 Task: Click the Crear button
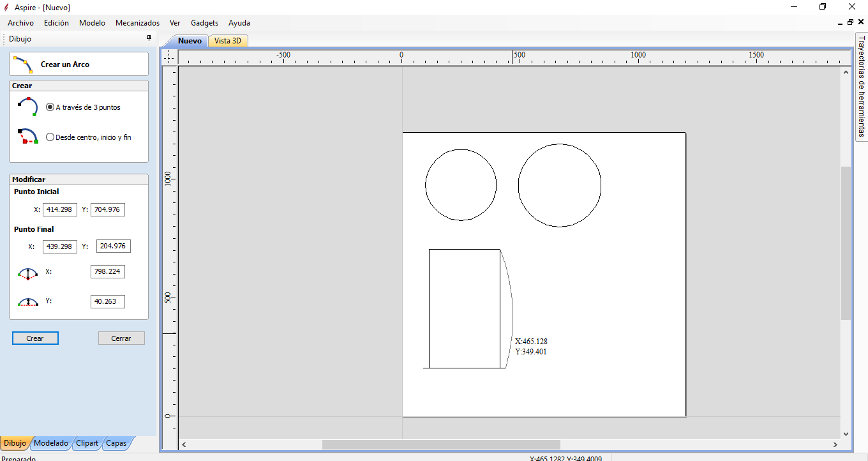click(x=35, y=338)
